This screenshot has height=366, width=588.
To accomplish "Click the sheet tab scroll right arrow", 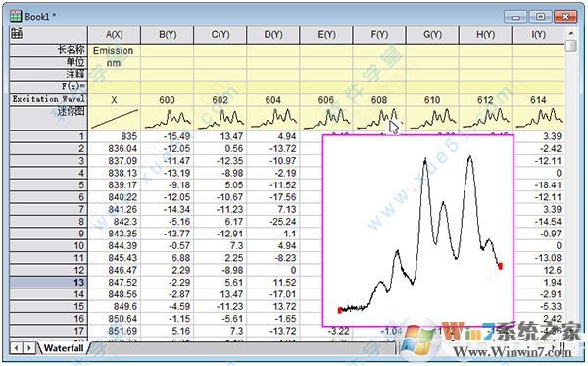I will pos(28,348).
